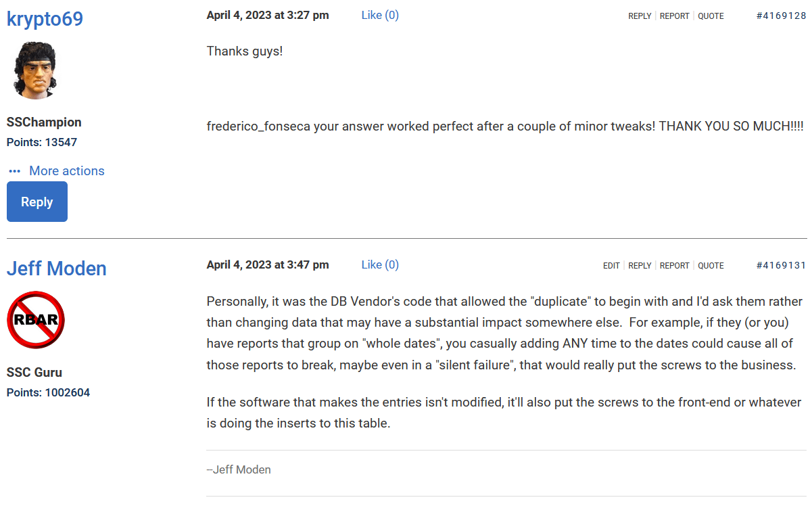Click the April 4, 2023 3:47 pm timestamp
Image resolution: width=812 pixels, height=506 pixels.
coord(268,264)
